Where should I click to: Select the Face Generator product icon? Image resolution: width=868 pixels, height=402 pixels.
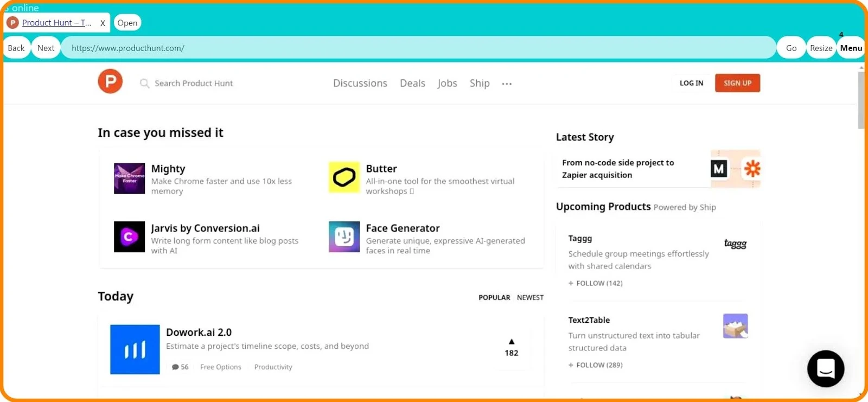coord(344,237)
